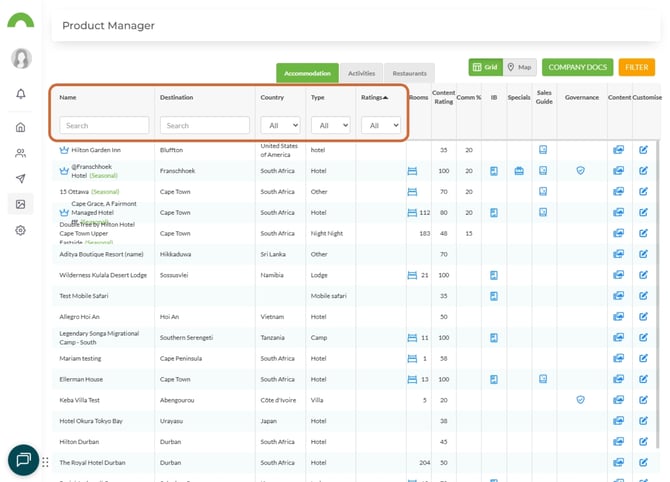
Task: Select the Accommodation tab
Action: pos(307,73)
